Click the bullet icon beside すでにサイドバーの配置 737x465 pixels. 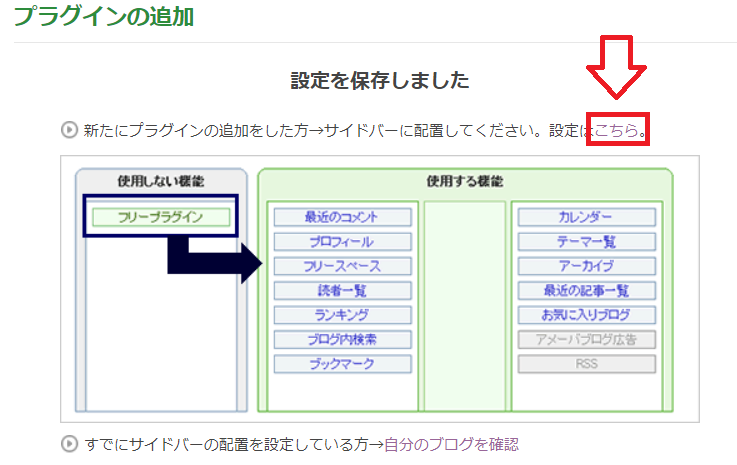[x=69, y=444]
